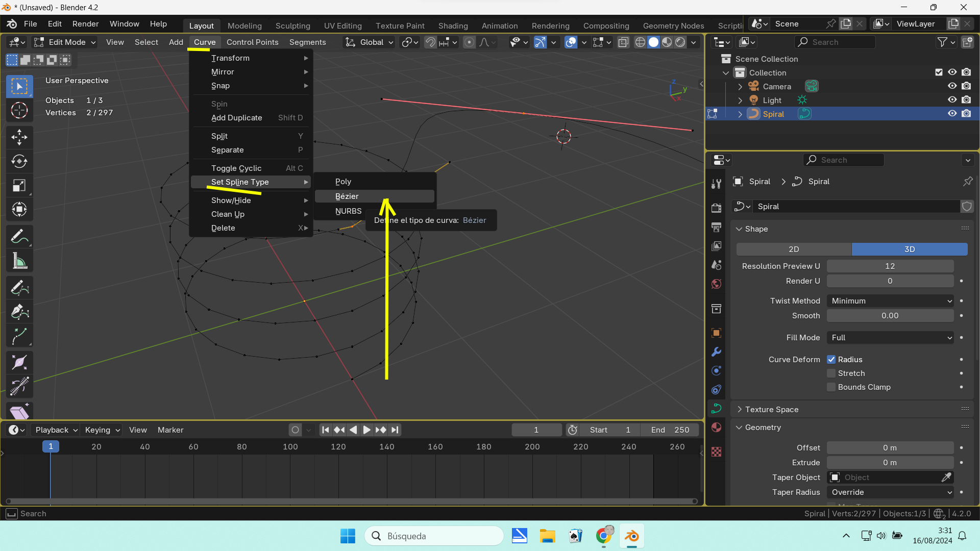Click Toggle Cyclic menu entry

click(236, 168)
